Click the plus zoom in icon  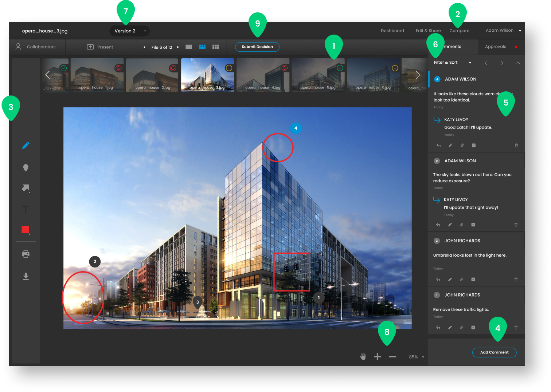pos(378,357)
